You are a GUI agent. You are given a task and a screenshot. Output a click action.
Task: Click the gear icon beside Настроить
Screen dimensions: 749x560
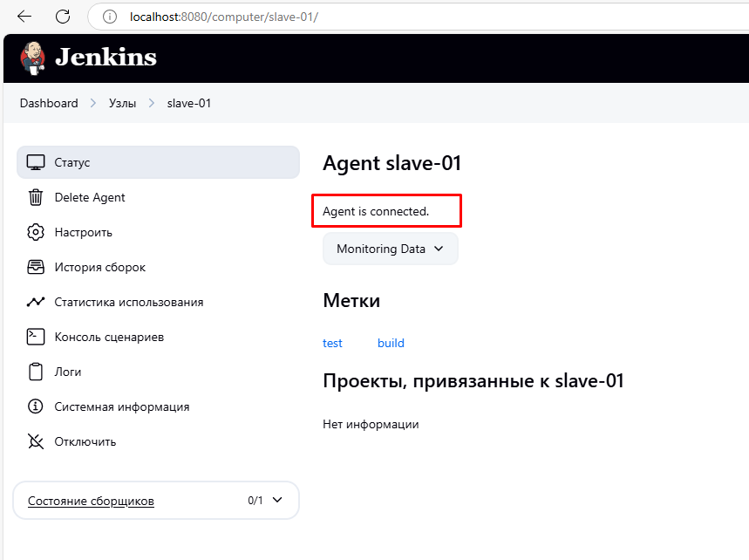pyautogui.click(x=36, y=232)
